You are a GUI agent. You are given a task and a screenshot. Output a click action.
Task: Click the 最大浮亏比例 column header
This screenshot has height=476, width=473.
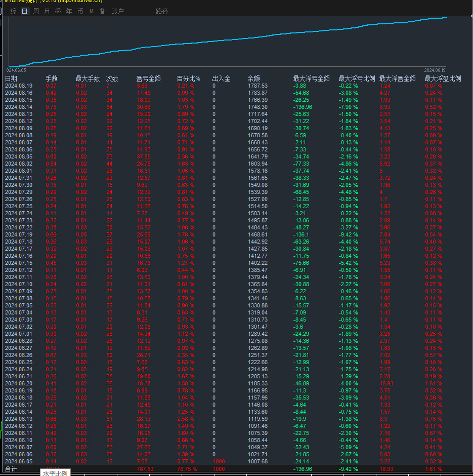click(357, 78)
